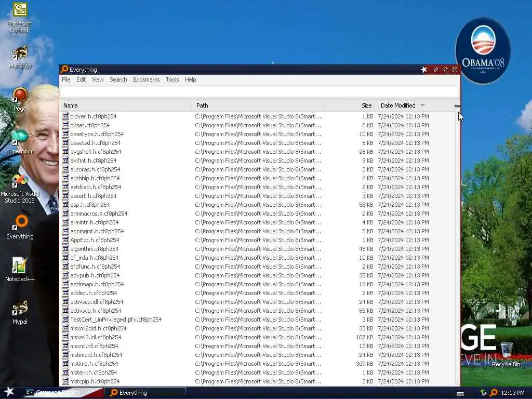
Task: Click the file icon of msxml2.idl.cf8ph254
Action: (x=65, y=337)
